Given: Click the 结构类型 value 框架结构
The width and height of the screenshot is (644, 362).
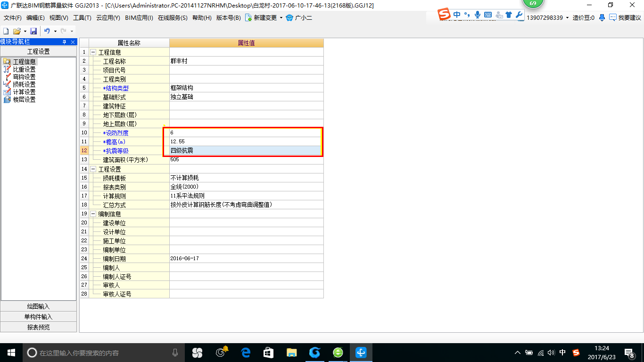Looking at the screenshot, I should click(x=247, y=88).
